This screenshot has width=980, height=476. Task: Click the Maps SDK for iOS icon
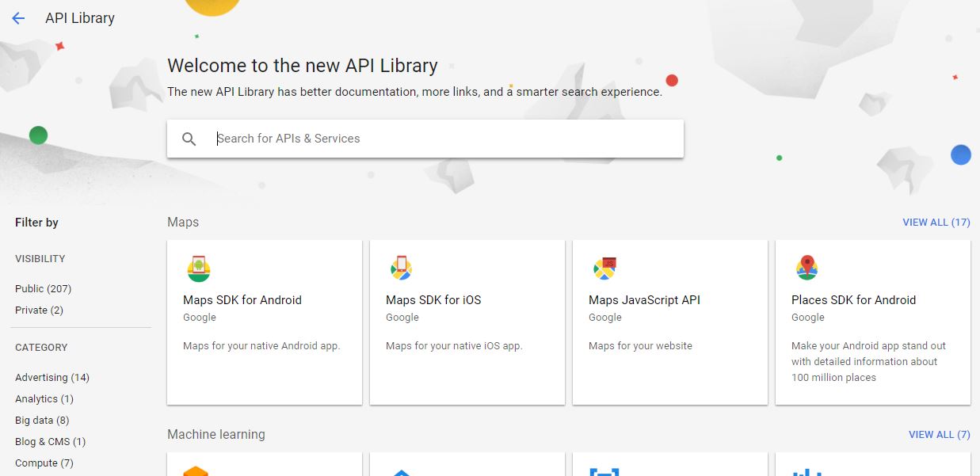point(401,268)
